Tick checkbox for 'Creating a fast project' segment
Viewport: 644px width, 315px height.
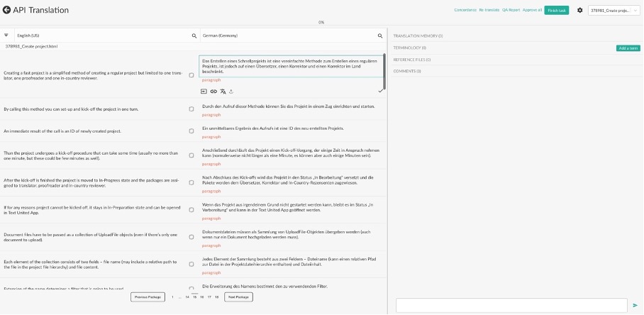[x=191, y=75]
